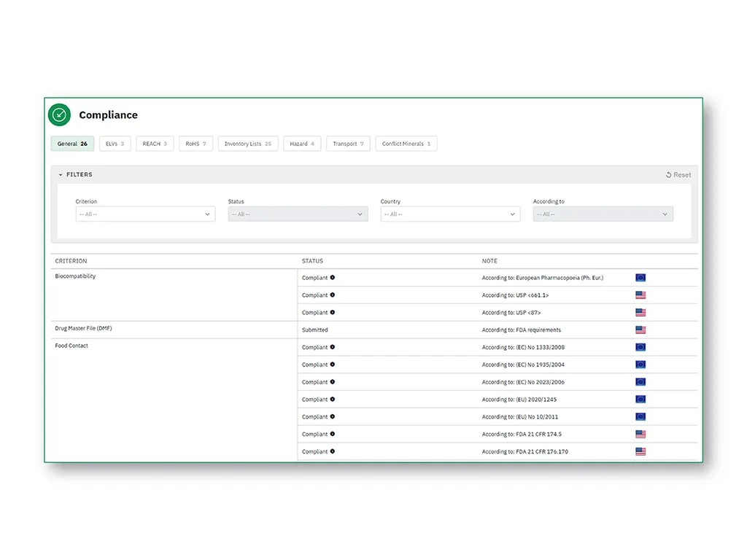The image size is (747, 560).
Task: Select the General tab
Action: coord(72,144)
